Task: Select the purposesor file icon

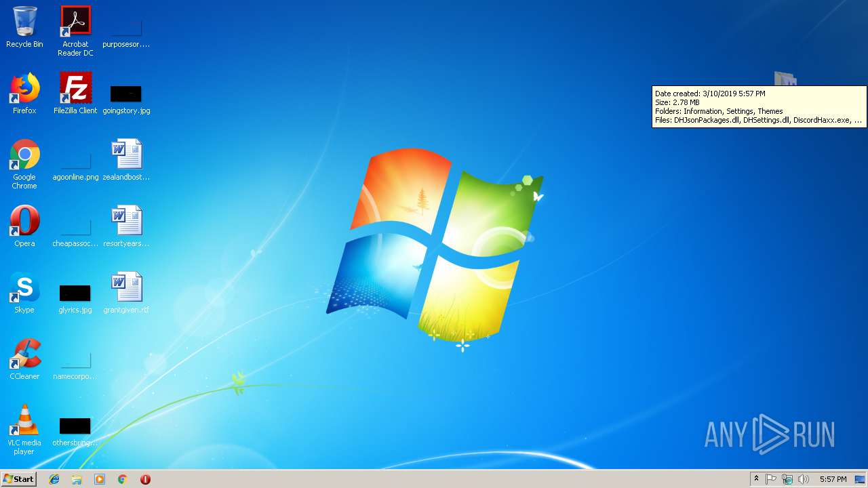Action: (x=126, y=27)
